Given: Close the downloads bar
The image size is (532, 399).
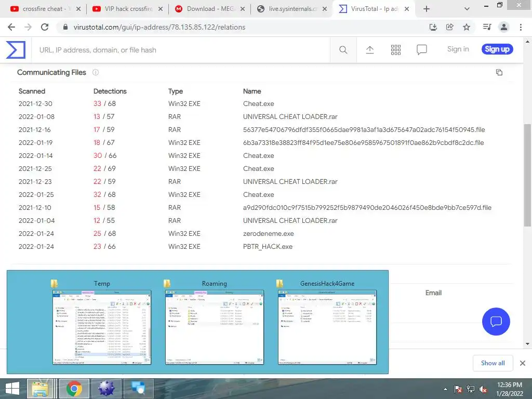Looking at the screenshot, I should [x=523, y=363].
